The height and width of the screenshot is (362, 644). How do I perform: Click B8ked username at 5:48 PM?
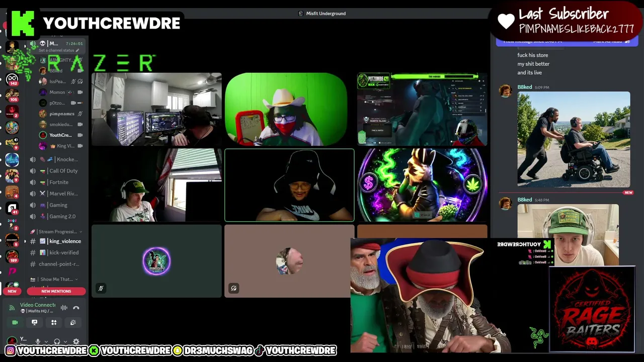(525, 200)
